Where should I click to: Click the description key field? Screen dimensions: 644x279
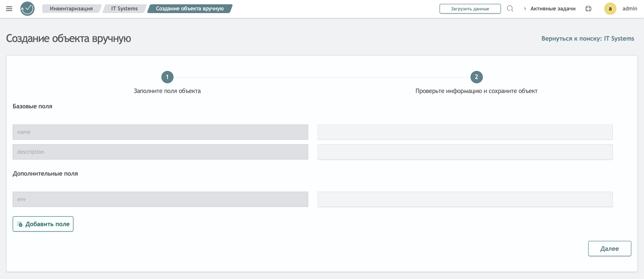160,152
